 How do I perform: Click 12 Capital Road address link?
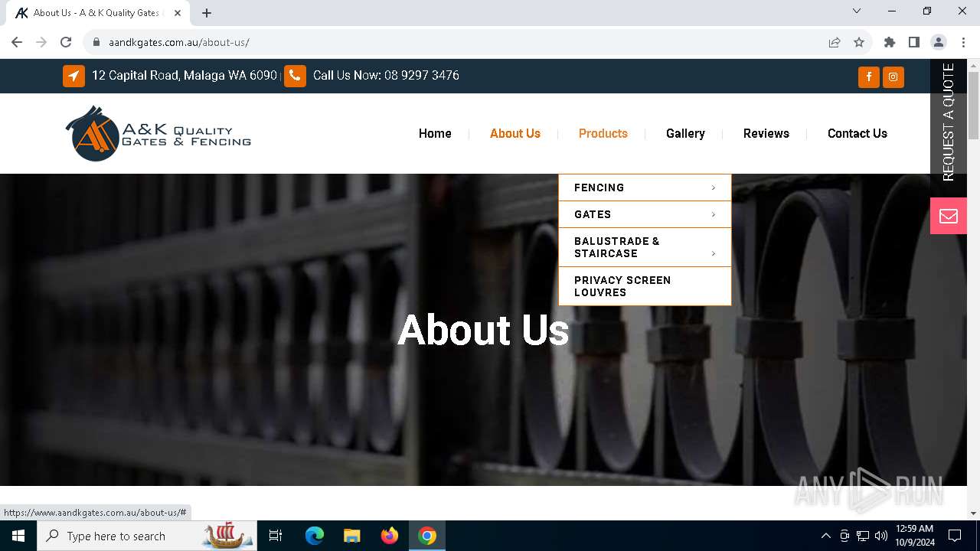[x=185, y=76]
